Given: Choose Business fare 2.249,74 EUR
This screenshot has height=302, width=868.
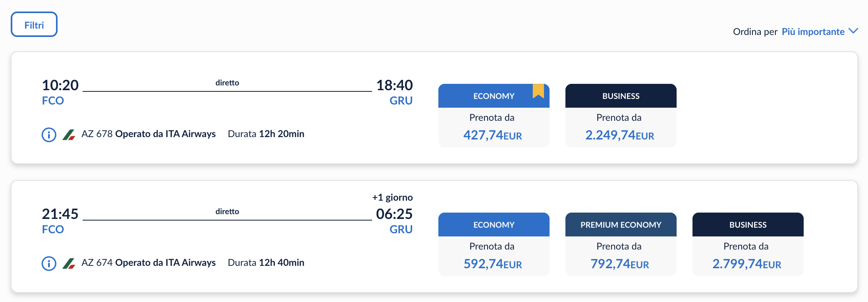Looking at the screenshot, I should pos(620,135).
